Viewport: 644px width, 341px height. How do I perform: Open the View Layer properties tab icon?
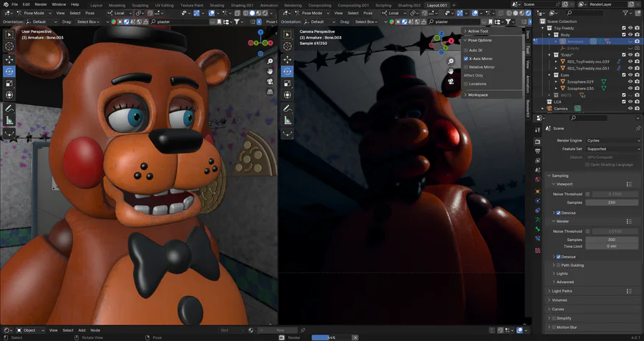coord(537,160)
